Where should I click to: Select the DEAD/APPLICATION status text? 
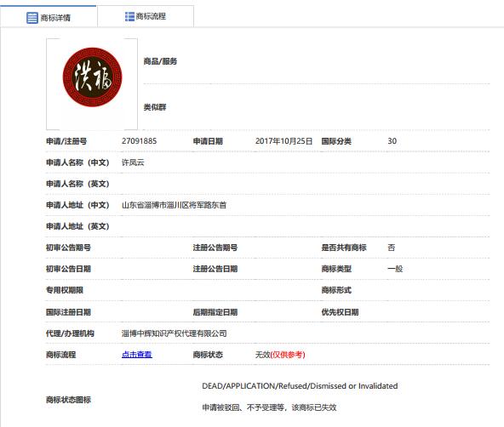tap(300, 386)
